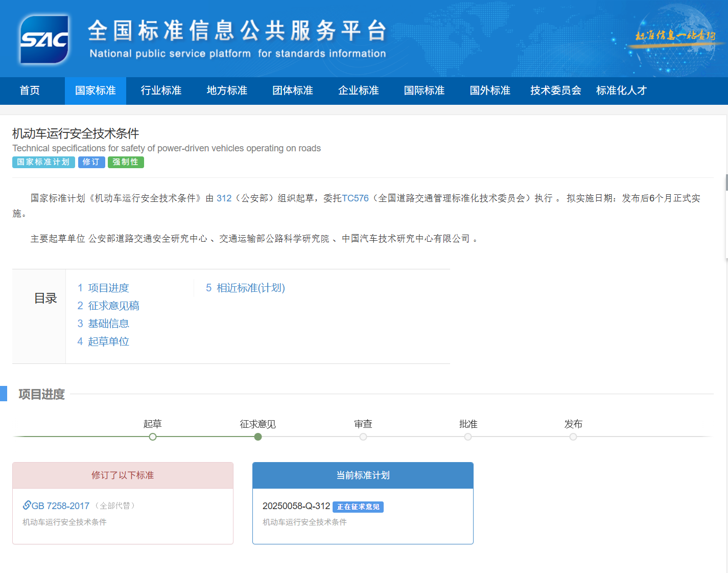728x573 pixels.
Task: Click the 正在征求意见 status badge
Action: click(x=358, y=507)
